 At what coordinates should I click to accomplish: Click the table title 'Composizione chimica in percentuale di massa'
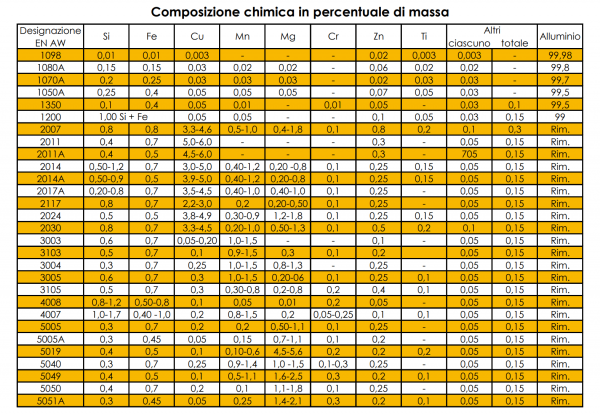[x=300, y=11]
